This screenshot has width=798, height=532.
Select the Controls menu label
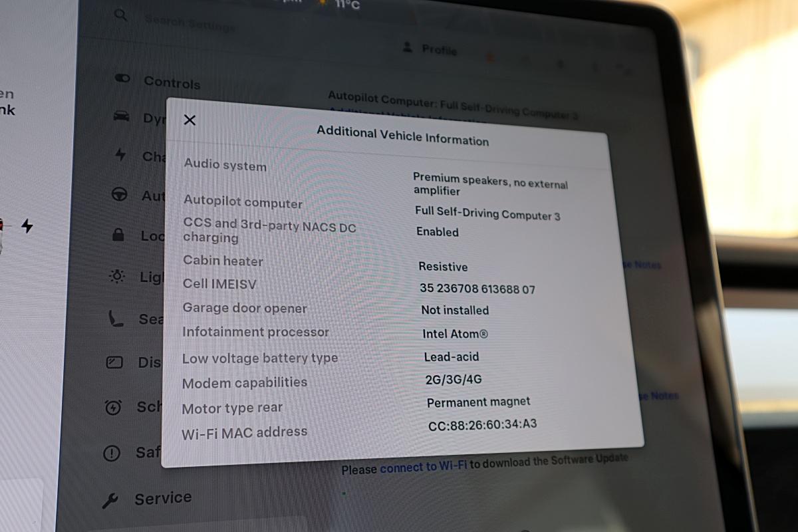click(x=172, y=82)
